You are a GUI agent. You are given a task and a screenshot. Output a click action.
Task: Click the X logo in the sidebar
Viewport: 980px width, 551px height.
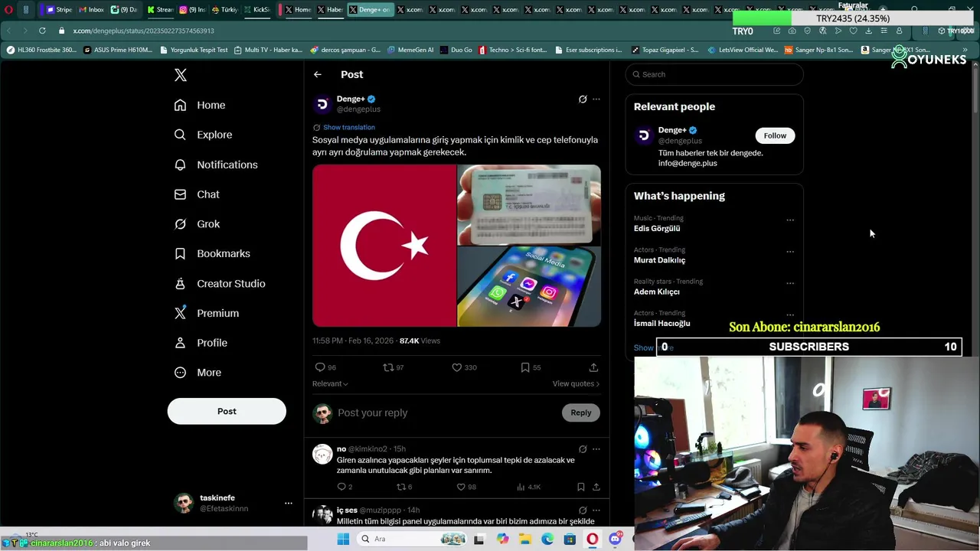pos(180,75)
